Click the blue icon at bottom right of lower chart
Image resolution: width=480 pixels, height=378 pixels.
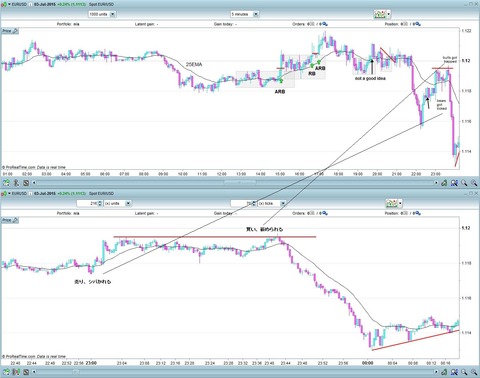tap(454, 372)
